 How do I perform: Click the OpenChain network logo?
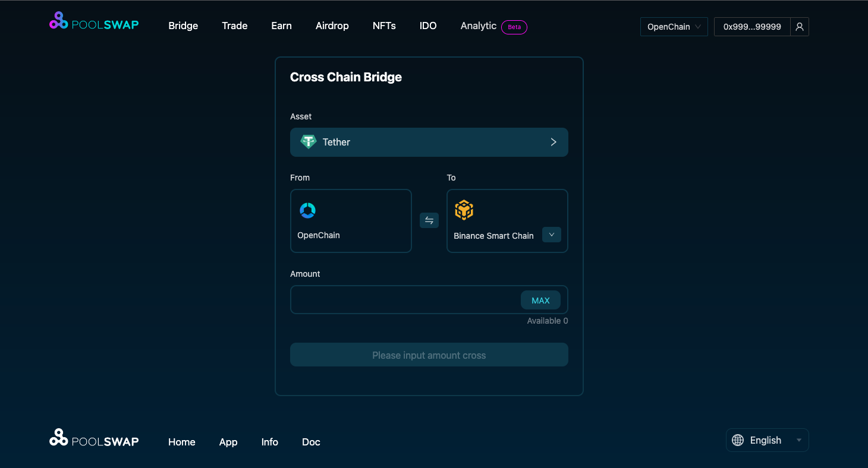pyautogui.click(x=307, y=210)
